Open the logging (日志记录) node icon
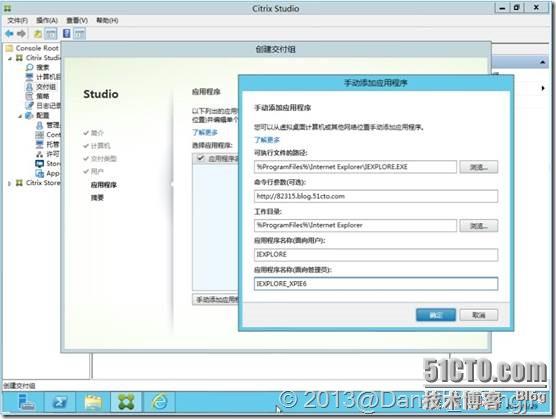556x419 pixels. pos(29,106)
